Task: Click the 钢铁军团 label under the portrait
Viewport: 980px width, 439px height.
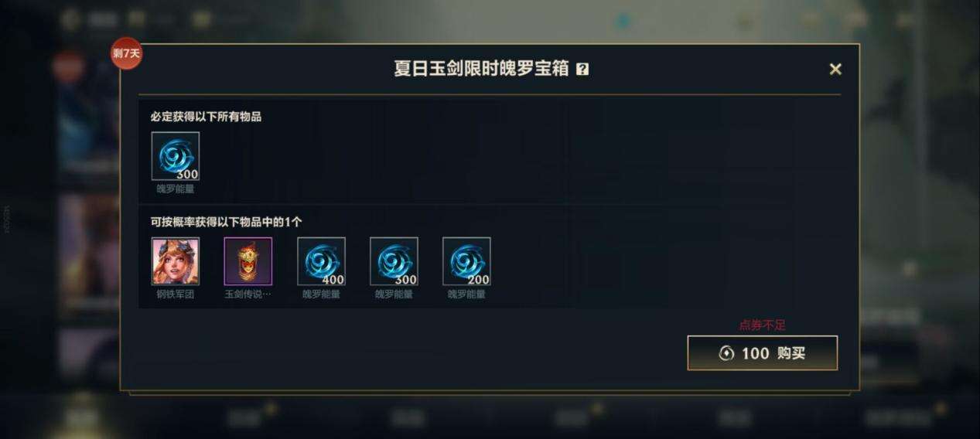Action: coord(176,294)
